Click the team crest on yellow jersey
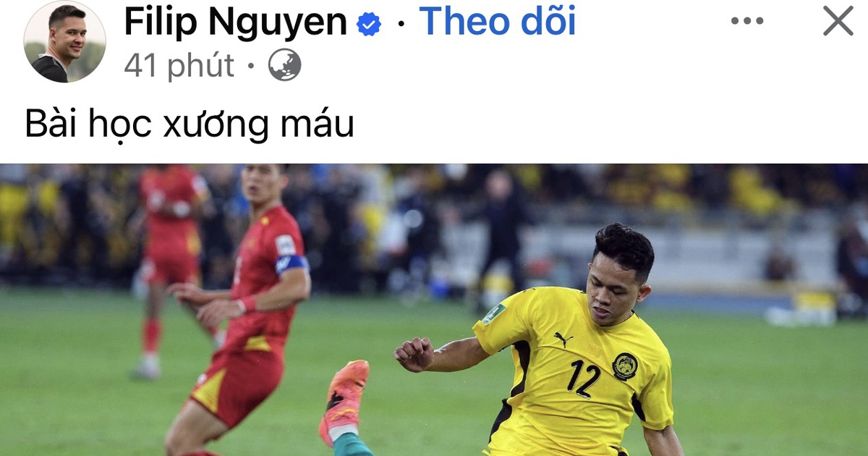The width and height of the screenshot is (868, 456). 625,366
